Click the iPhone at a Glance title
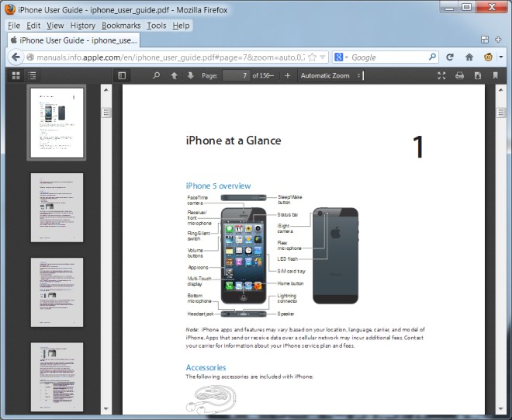 coord(234,141)
